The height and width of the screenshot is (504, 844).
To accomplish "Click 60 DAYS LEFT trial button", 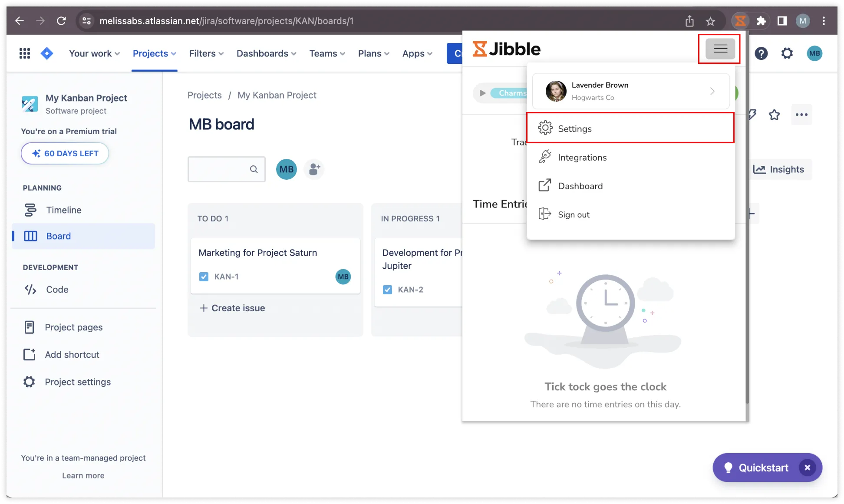I will tap(65, 153).
